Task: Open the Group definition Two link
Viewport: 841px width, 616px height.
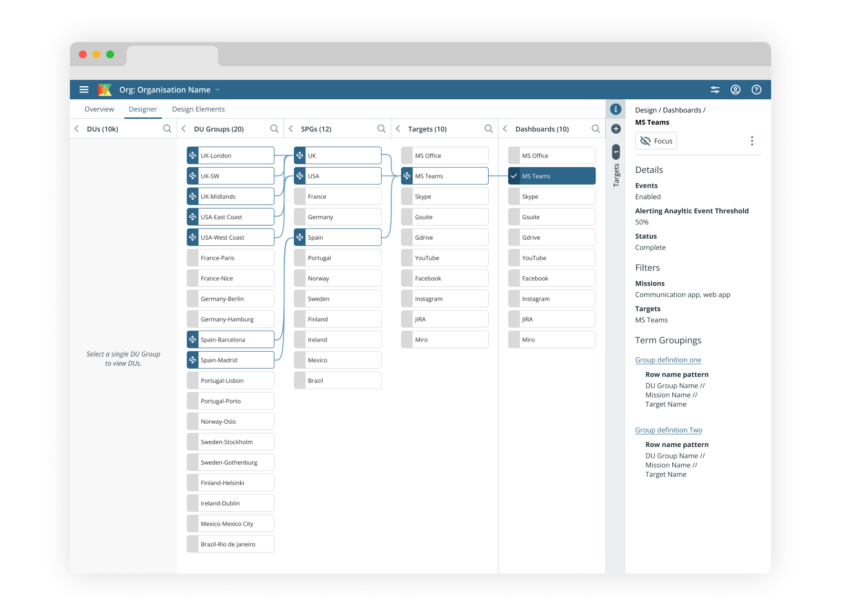Action: tap(669, 430)
